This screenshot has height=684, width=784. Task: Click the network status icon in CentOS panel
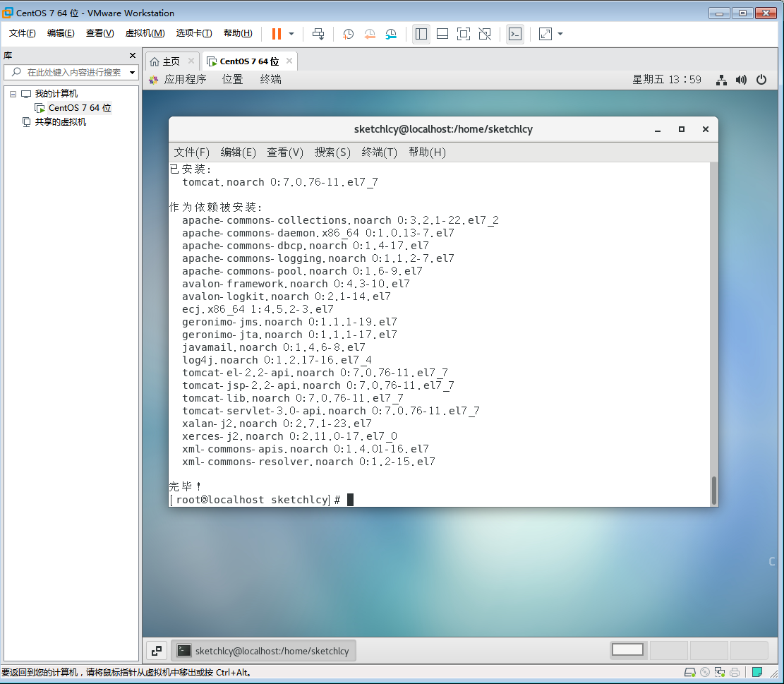[x=720, y=80]
